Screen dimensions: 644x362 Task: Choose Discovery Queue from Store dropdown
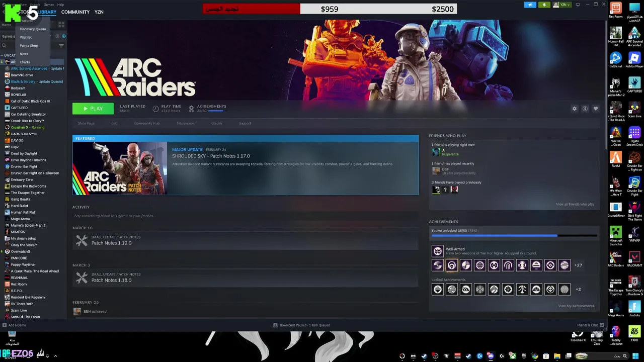click(x=33, y=29)
